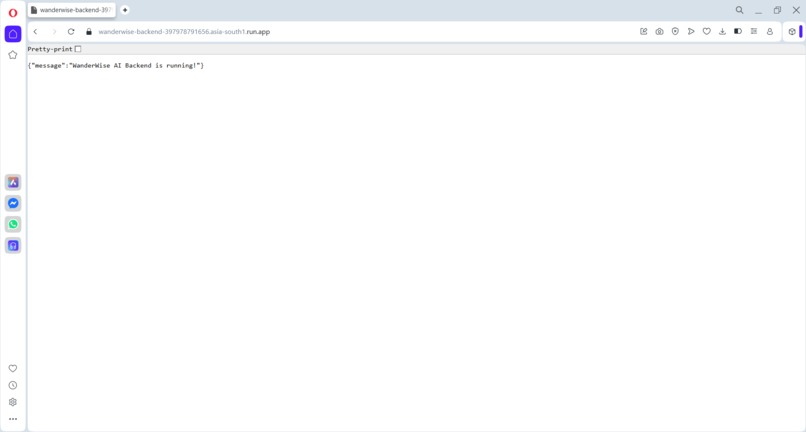Open the Opera main menu logo
Screen dimensions: 806x432
tap(13, 13)
